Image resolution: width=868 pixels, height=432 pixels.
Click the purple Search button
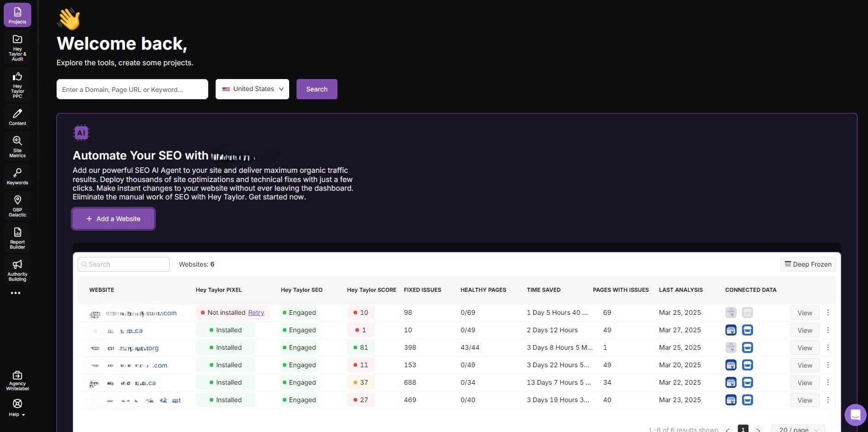[x=317, y=89]
